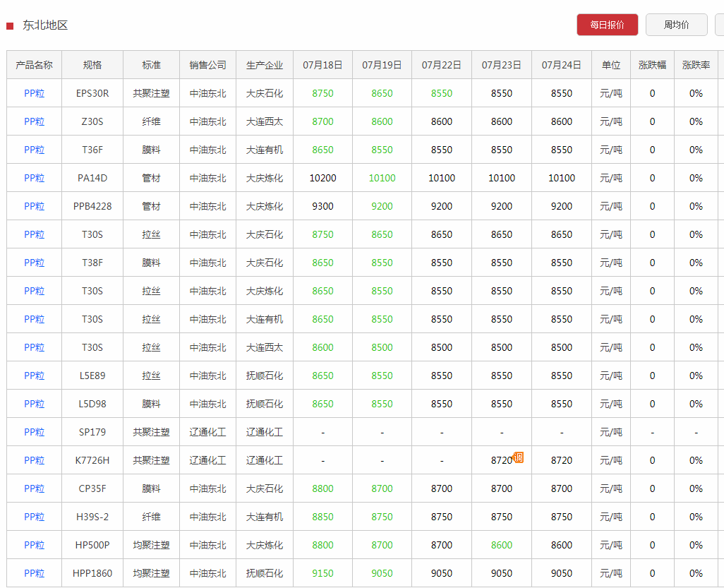Viewport: 724px width, 588px height.
Task: Open PP粒 link in H39S-2 row
Action: point(34,517)
